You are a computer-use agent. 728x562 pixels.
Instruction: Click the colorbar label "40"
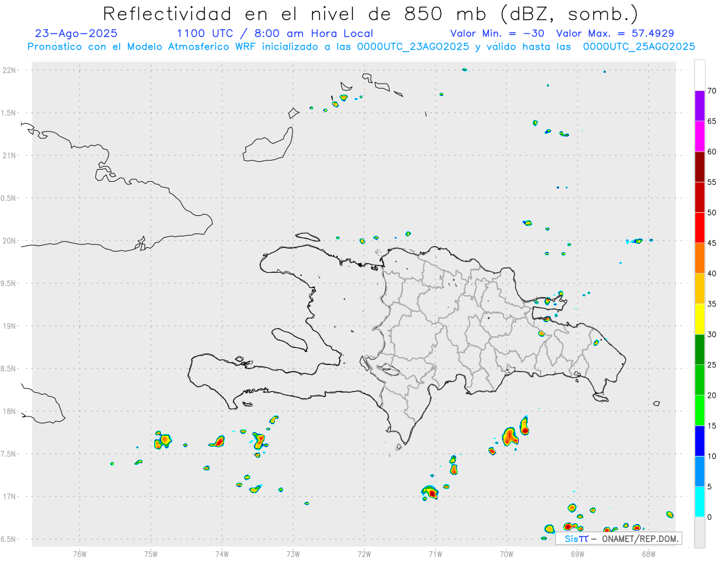712,273
